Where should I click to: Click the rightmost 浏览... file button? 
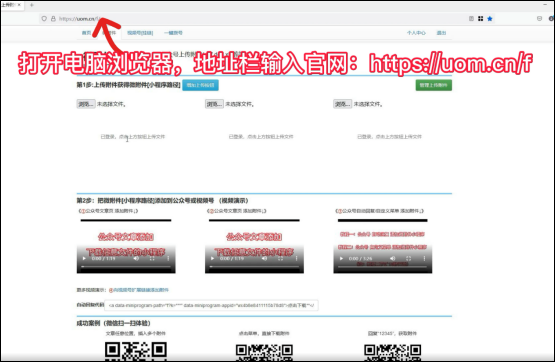343,104
